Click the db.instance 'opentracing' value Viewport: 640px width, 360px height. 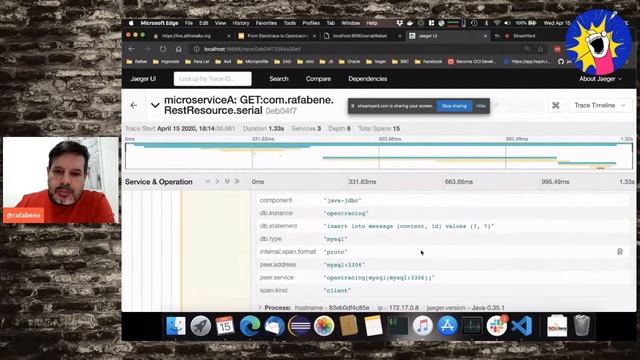pyautogui.click(x=346, y=213)
